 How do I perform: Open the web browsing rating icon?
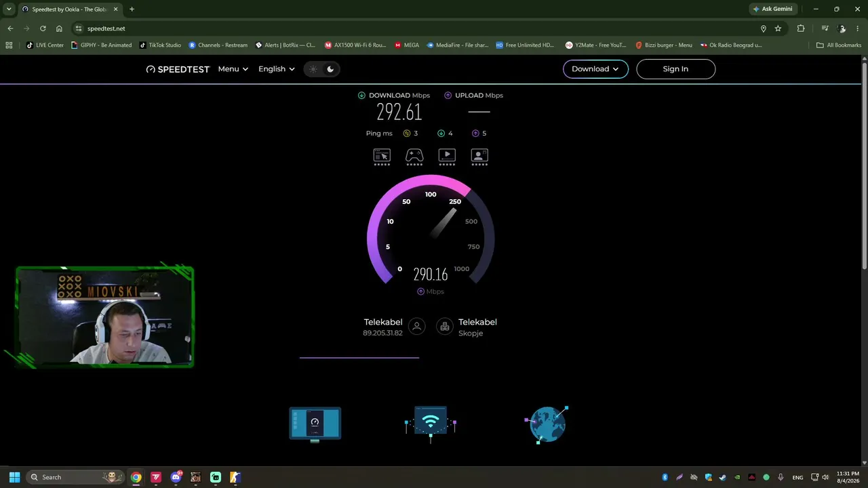point(382,156)
